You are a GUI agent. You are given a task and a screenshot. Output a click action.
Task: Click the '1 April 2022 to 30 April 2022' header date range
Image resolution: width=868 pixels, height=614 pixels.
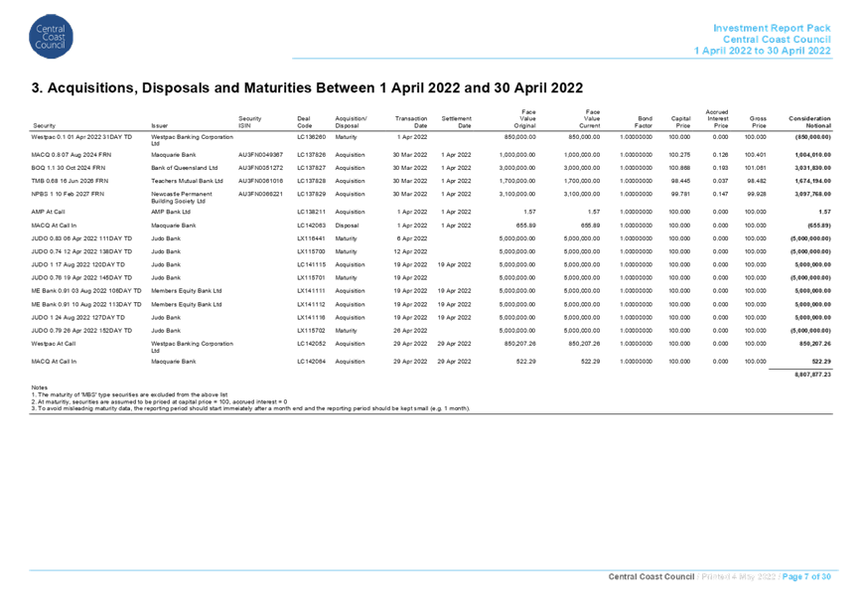763,51
